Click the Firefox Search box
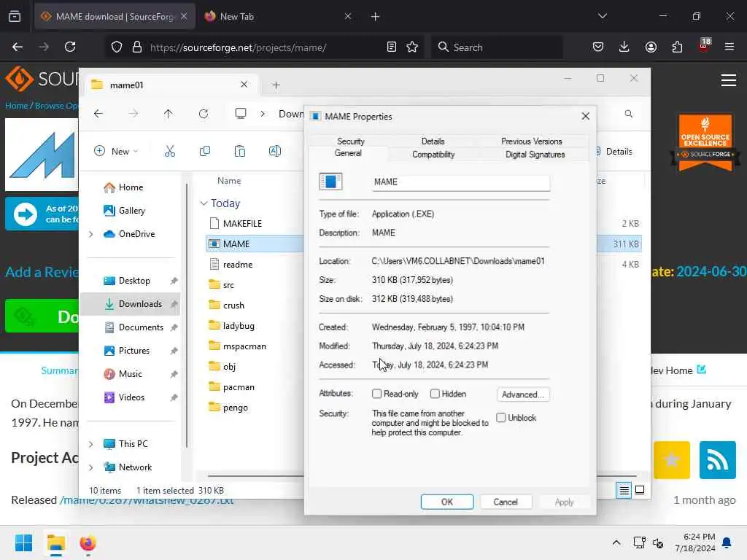The width and height of the screenshot is (747, 560). (497, 47)
